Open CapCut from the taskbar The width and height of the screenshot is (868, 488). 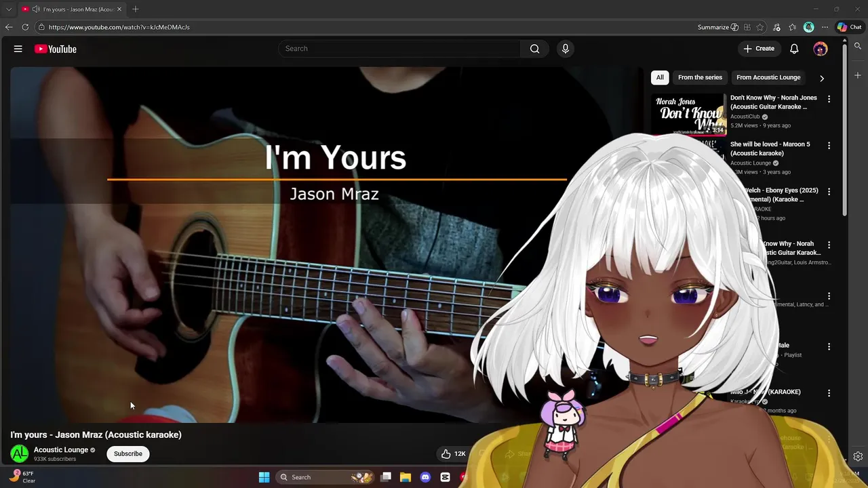point(445,477)
